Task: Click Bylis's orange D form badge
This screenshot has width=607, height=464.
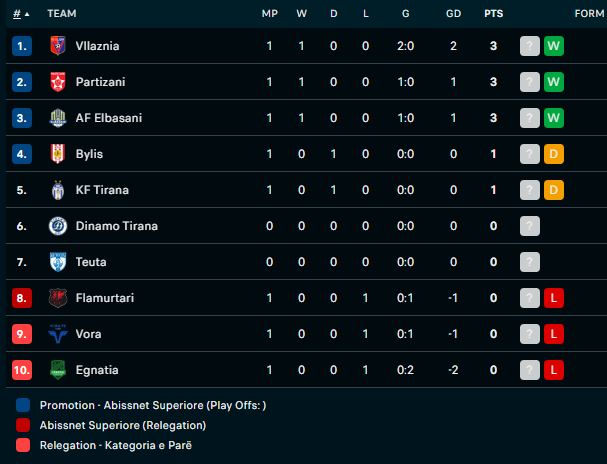Action: tap(554, 154)
